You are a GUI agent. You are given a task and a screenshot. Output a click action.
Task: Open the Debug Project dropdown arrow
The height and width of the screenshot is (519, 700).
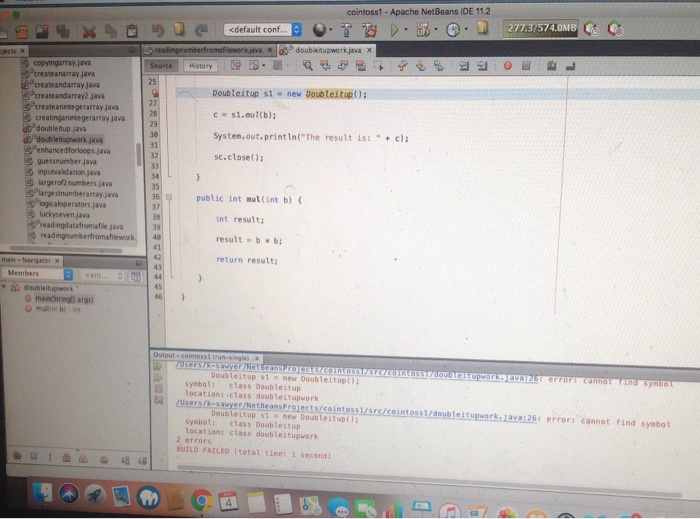pos(436,29)
